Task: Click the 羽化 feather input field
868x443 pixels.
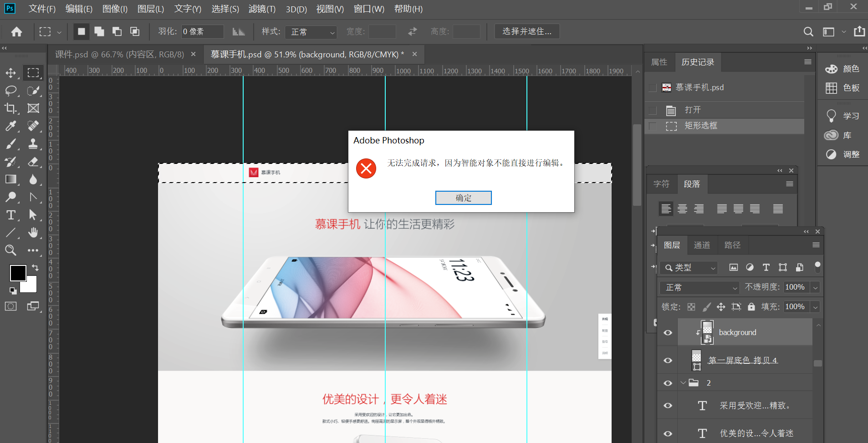Action: pyautogui.click(x=202, y=31)
